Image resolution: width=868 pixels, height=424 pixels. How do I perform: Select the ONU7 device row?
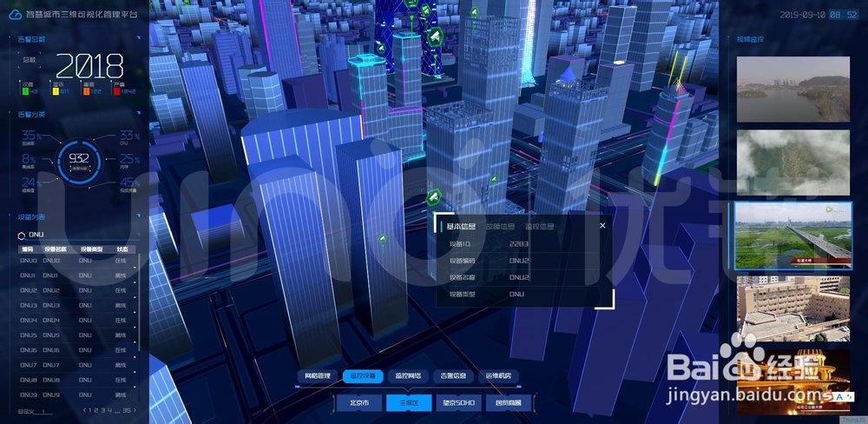(x=76, y=365)
